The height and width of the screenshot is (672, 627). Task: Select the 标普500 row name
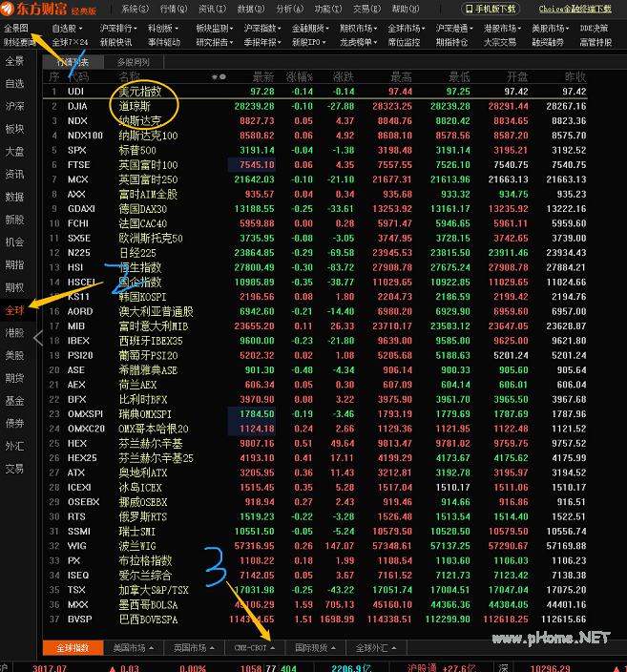[x=137, y=151]
